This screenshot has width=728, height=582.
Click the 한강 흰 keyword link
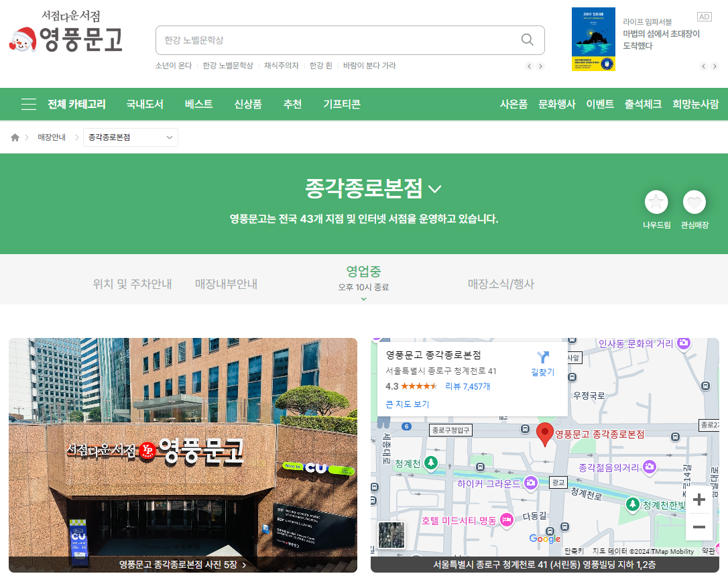[x=321, y=66]
